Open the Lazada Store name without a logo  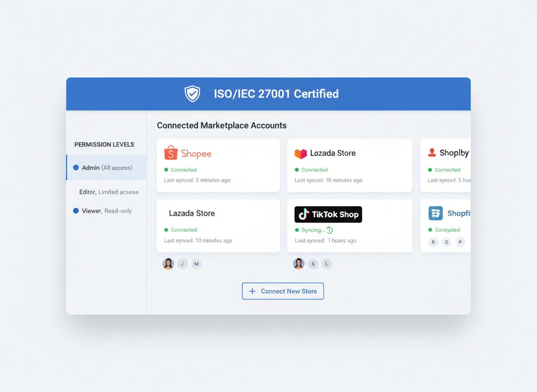tap(192, 213)
